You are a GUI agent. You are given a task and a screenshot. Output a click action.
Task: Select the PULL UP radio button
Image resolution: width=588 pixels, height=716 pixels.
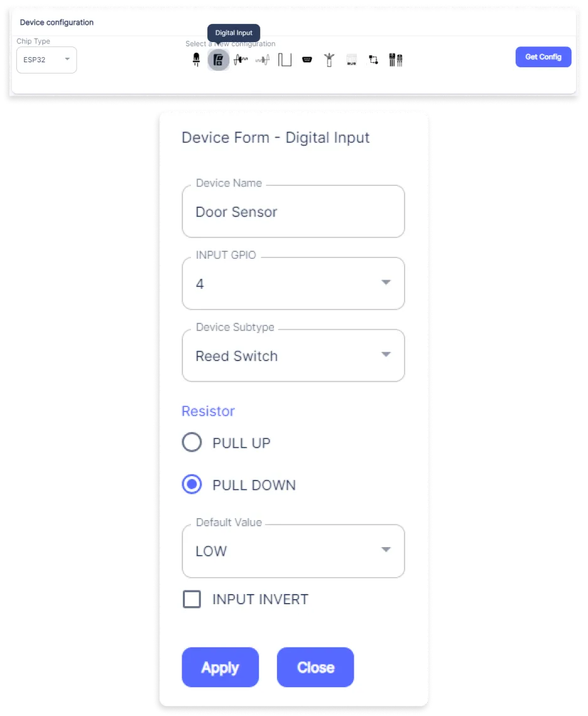pos(192,443)
